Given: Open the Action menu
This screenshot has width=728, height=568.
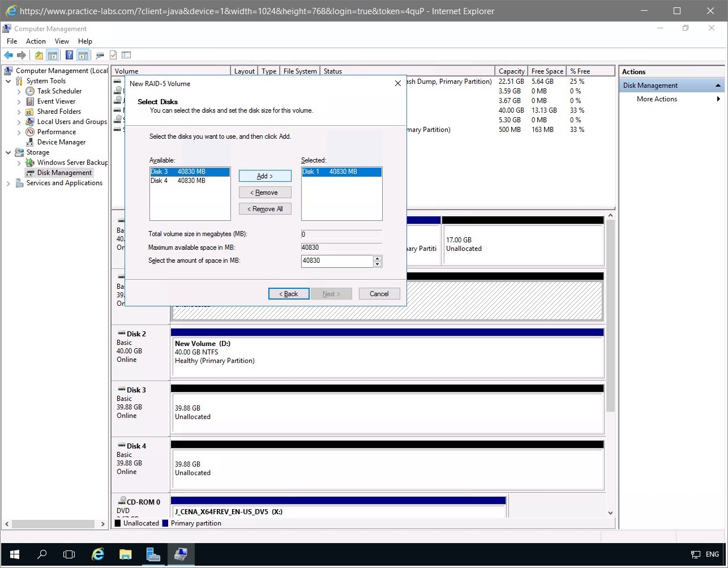Looking at the screenshot, I should point(36,41).
